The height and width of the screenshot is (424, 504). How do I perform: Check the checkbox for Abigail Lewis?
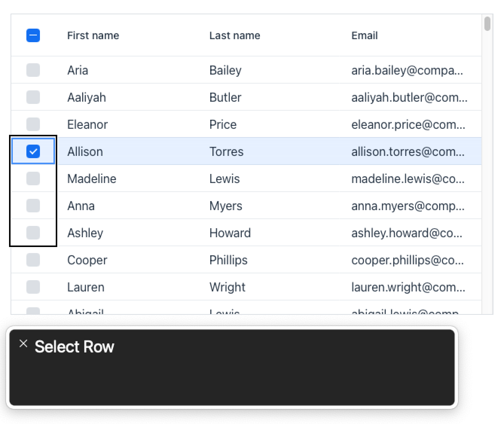click(33, 312)
